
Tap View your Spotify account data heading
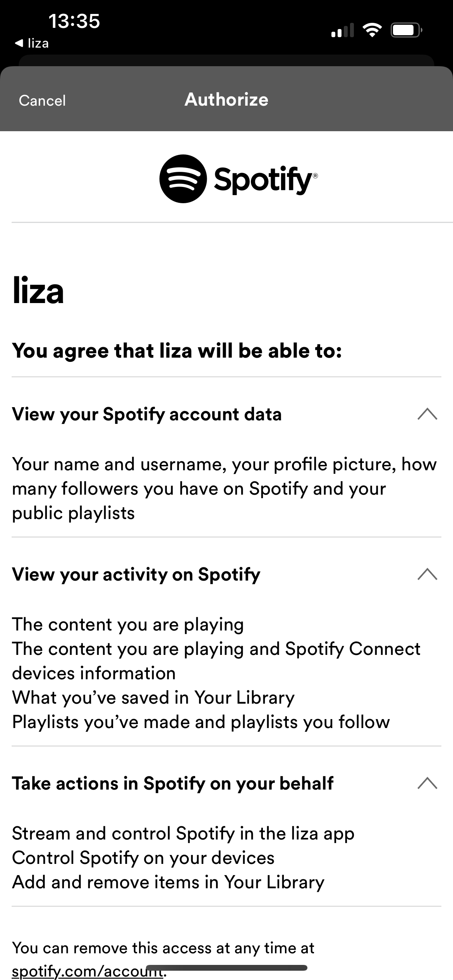pyautogui.click(x=147, y=414)
